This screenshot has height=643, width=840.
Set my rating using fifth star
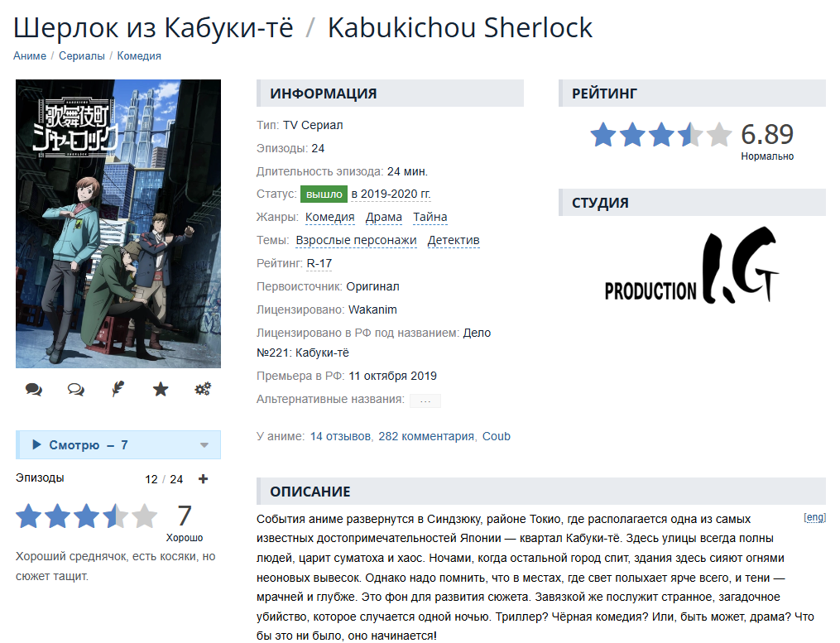144,516
